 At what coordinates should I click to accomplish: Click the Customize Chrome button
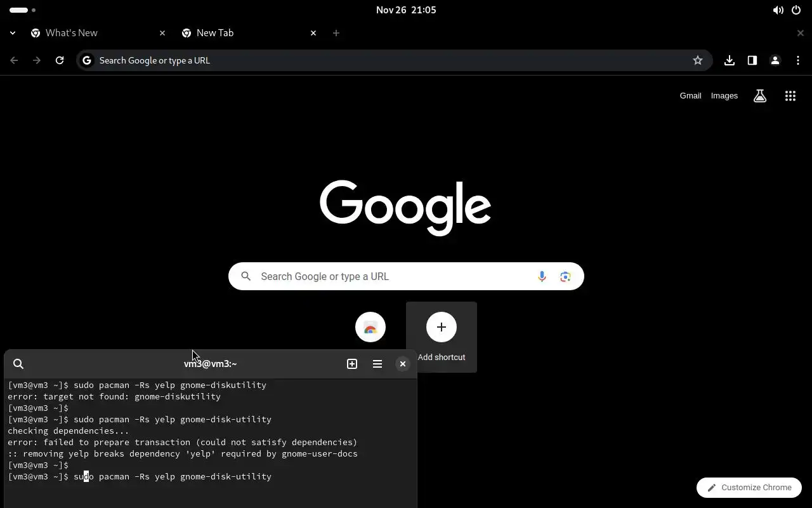(749, 488)
